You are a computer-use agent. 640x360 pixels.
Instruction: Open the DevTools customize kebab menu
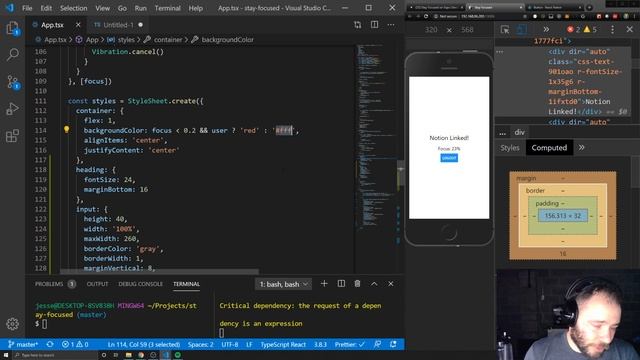click(x=612, y=29)
